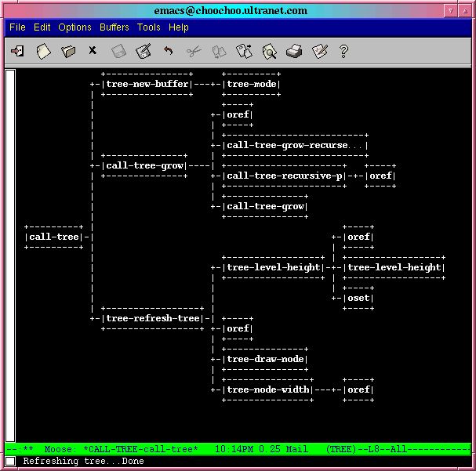Click the exit Emacs toolbar icon
The height and width of the screenshot is (471, 476).
tap(17, 51)
